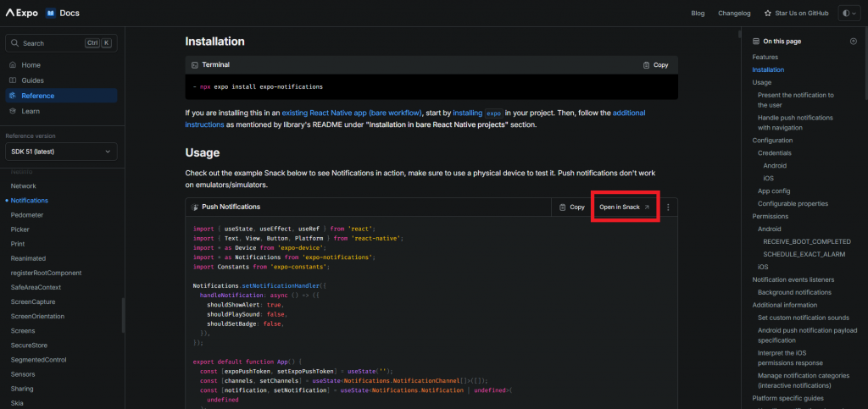
Task: Open Skia reference page
Action: click(17, 403)
